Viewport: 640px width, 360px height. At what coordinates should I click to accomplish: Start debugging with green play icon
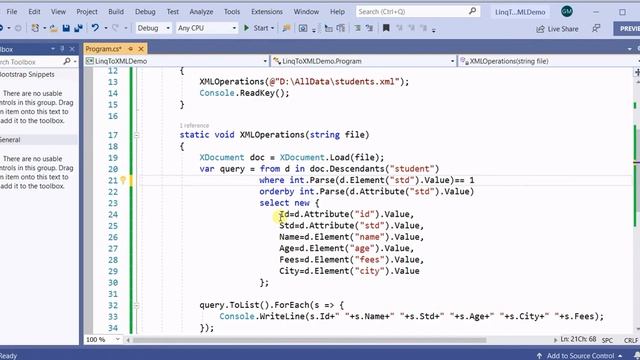(x=246, y=28)
